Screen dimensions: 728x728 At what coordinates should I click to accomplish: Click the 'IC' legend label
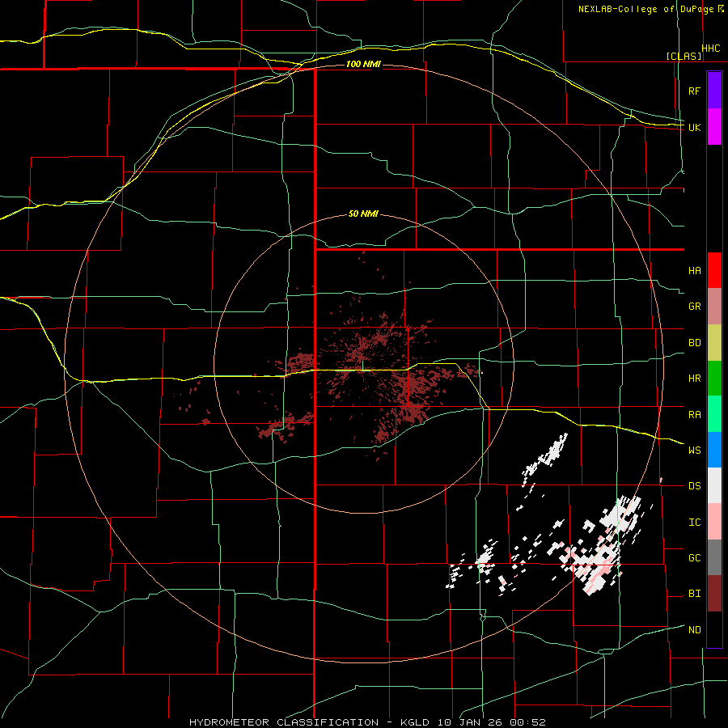[694, 523]
